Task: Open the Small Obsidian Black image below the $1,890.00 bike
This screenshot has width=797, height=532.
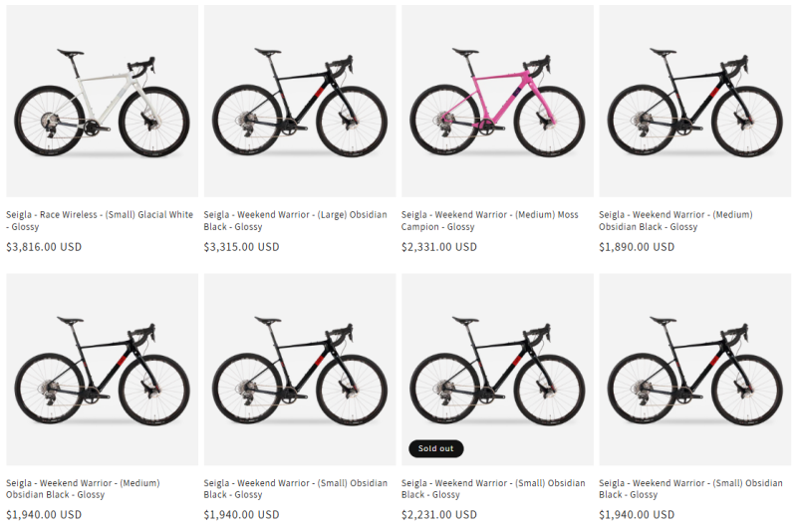Action: [694, 370]
